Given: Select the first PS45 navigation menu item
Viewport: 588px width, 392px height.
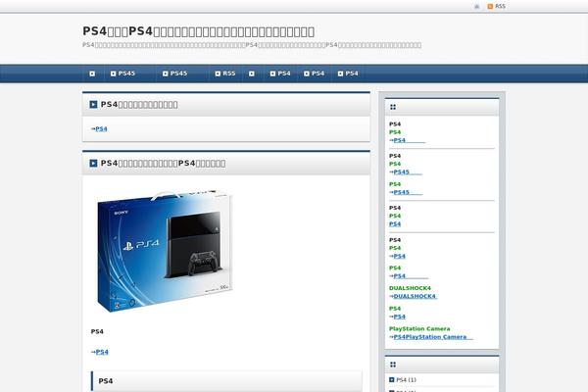Looking at the screenshot, I should click(x=123, y=73).
